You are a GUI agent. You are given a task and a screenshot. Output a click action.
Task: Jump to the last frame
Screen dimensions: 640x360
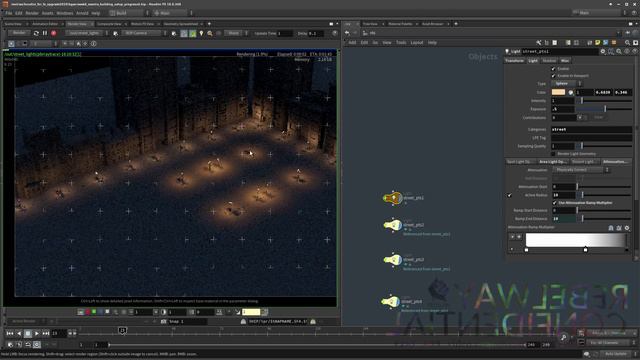[x=46, y=333]
